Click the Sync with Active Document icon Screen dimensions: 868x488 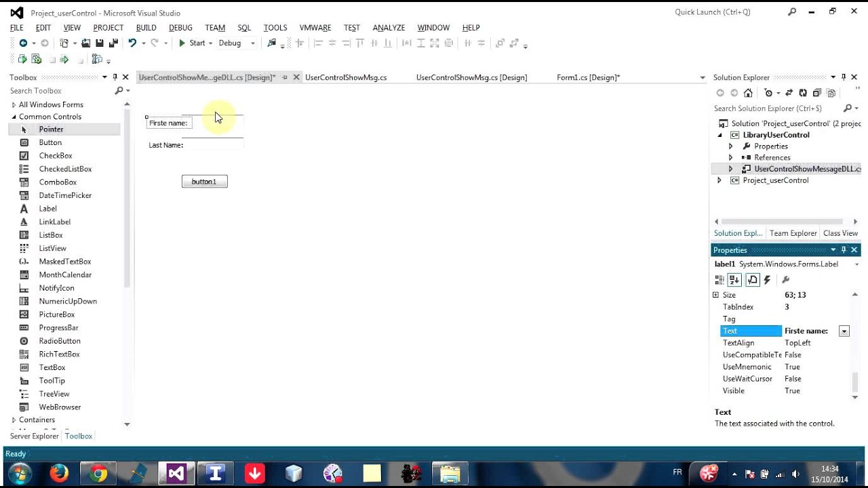pos(790,93)
